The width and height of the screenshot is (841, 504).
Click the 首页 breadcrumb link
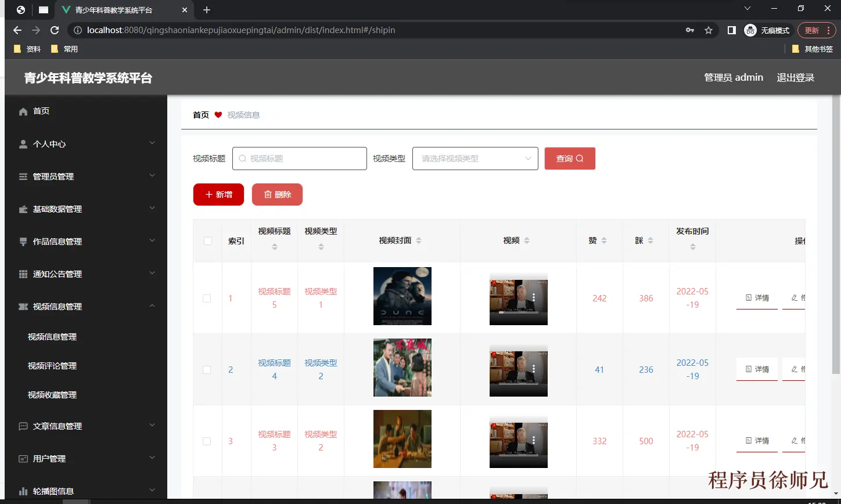(201, 115)
